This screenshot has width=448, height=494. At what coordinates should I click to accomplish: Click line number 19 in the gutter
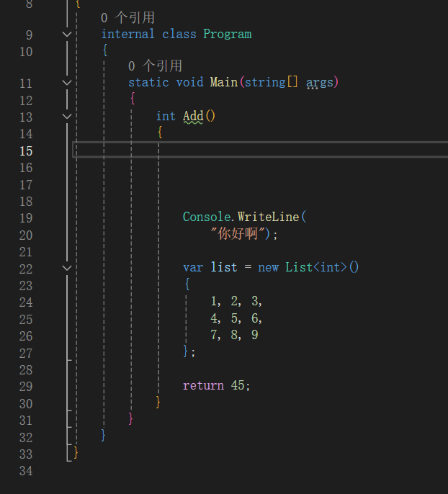(x=25, y=217)
